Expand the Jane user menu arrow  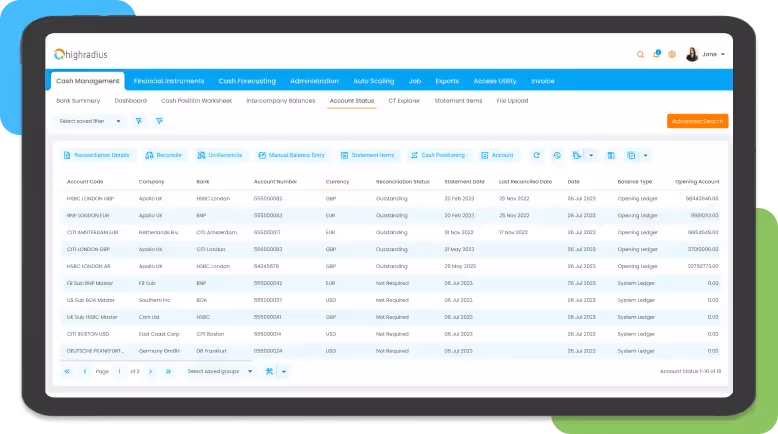722,55
